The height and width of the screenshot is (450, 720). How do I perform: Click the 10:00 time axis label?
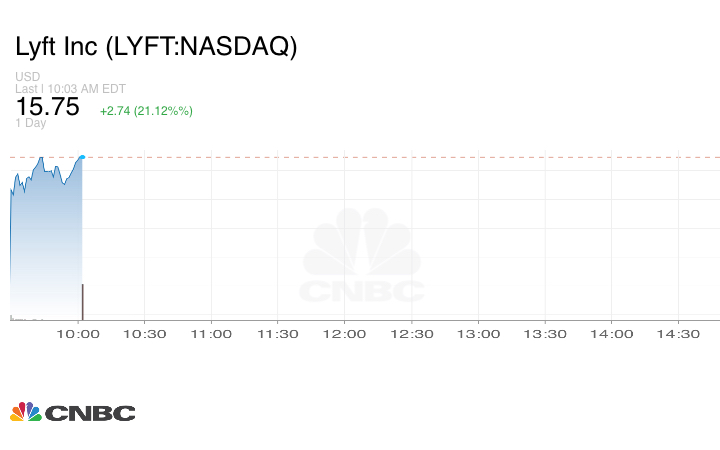point(78,335)
